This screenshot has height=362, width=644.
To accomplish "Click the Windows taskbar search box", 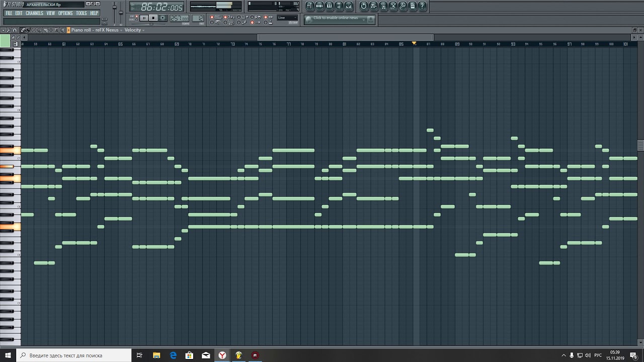I will [74, 355].
